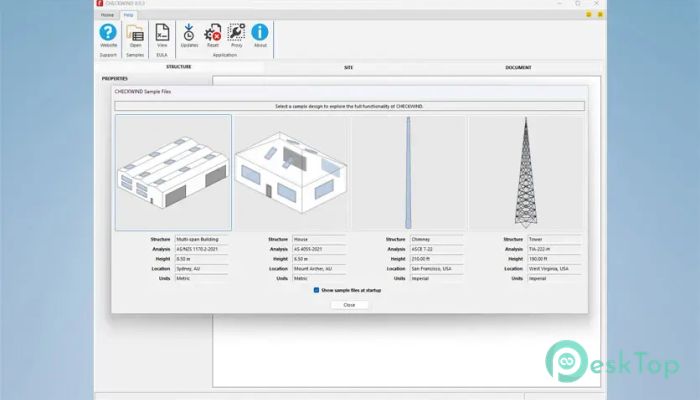The height and width of the screenshot is (400, 700).
Task: Maximize the CHECKWIND window
Action: click(x=578, y=3)
